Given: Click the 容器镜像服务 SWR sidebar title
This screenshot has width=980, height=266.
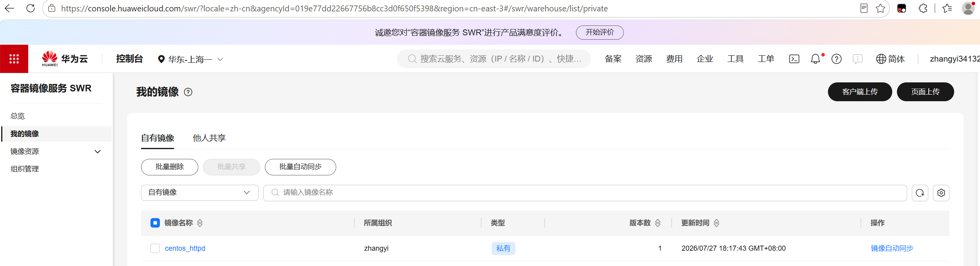Looking at the screenshot, I should pyautogui.click(x=51, y=88).
